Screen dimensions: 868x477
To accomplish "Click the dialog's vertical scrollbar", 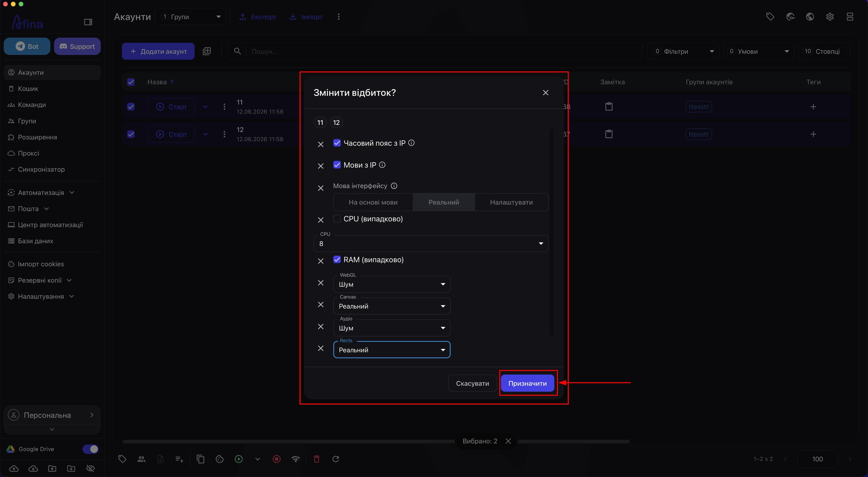I will point(551,233).
